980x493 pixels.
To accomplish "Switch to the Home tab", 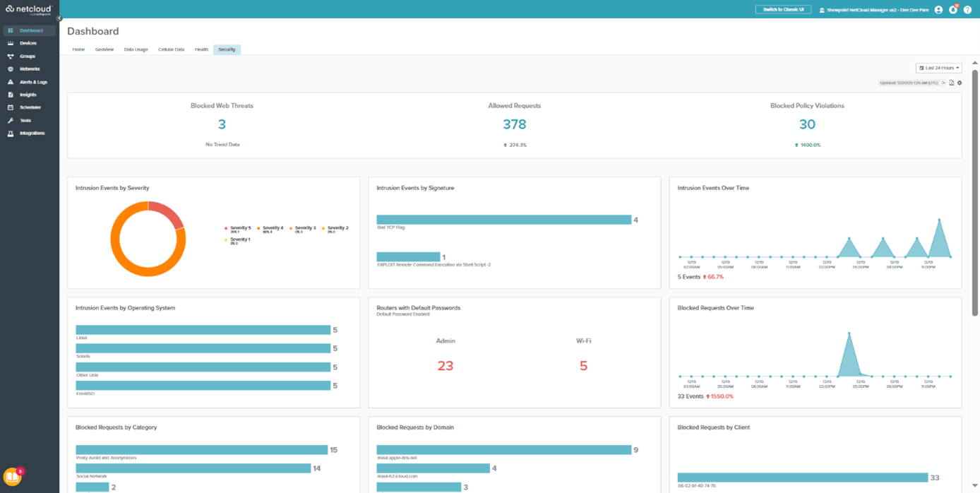I will tap(78, 49).
